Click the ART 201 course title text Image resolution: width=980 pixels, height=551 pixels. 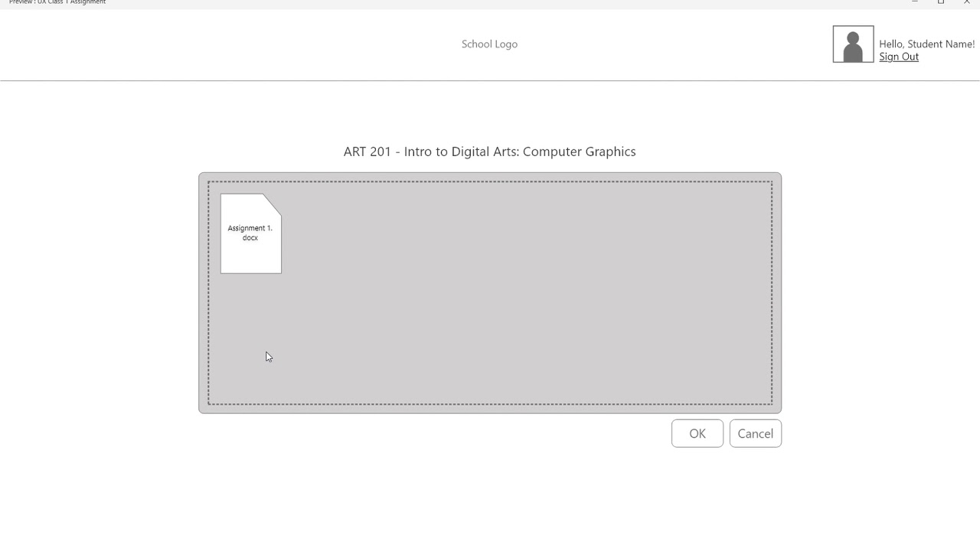489,152
